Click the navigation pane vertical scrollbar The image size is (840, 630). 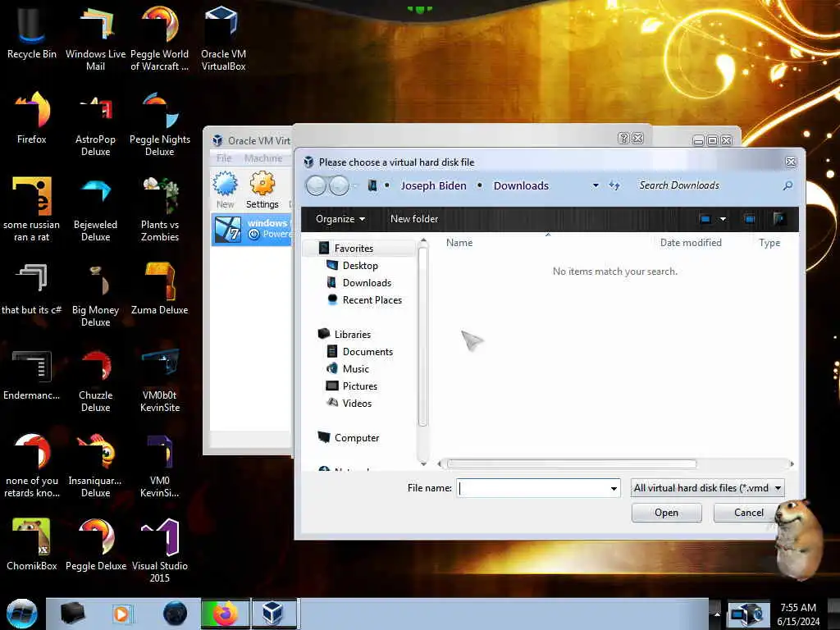point(422,337)
